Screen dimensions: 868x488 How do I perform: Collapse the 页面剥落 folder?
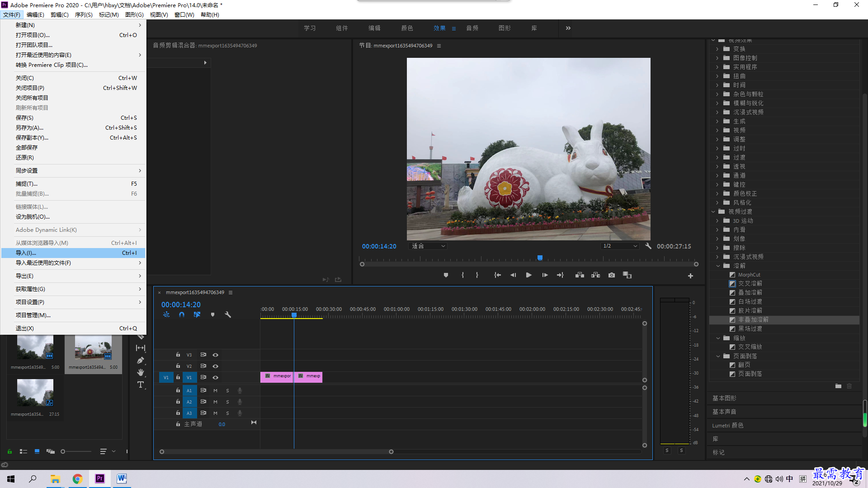click(x=718, y=356)
